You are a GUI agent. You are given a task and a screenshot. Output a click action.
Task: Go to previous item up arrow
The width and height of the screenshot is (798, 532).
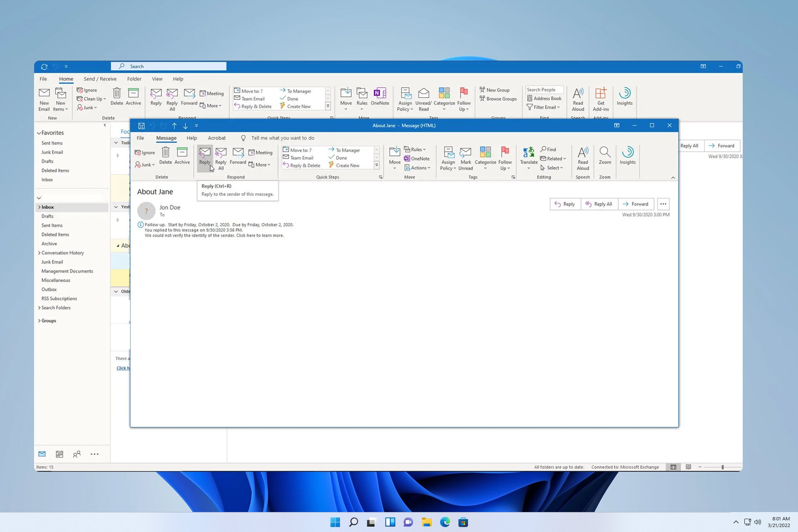[175, 126]
